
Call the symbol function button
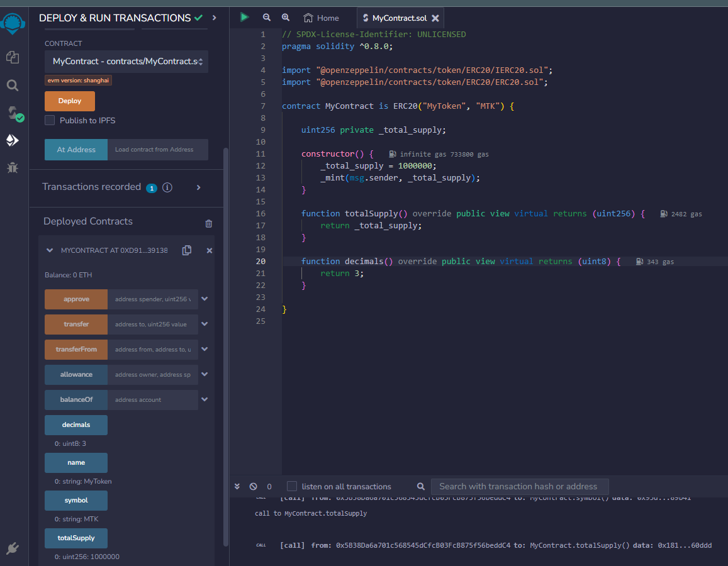(x=76, y=500)
